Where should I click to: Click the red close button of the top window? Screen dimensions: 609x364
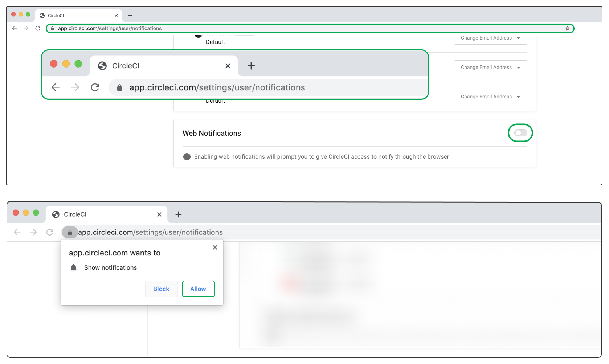tap(13, 15)
